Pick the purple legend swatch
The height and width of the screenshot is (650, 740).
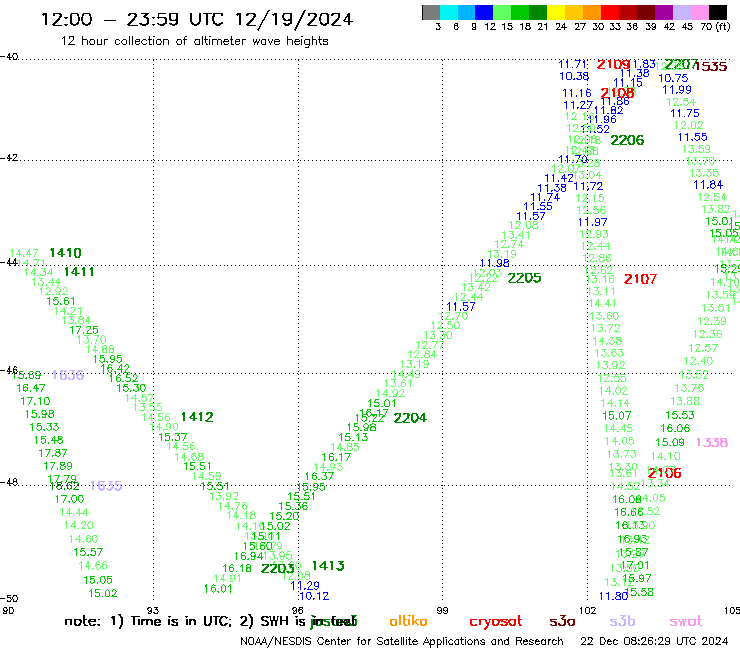[664, 12]
